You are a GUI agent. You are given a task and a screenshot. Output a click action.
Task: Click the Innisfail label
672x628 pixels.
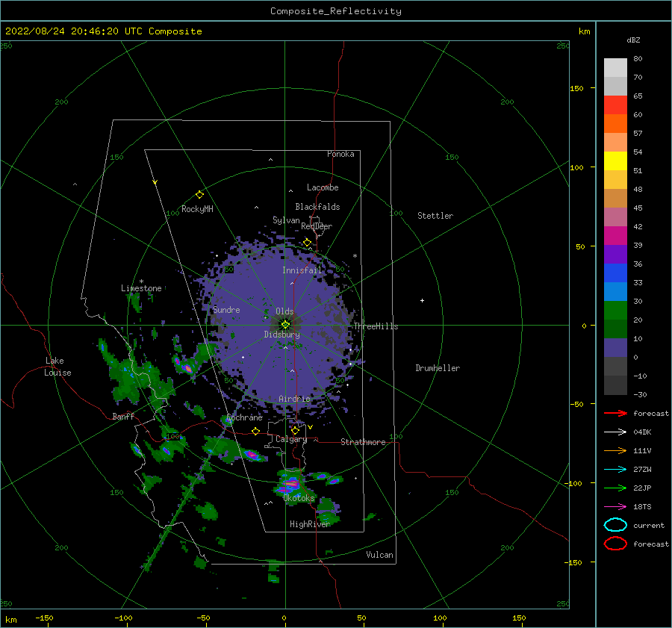point(302,270)
